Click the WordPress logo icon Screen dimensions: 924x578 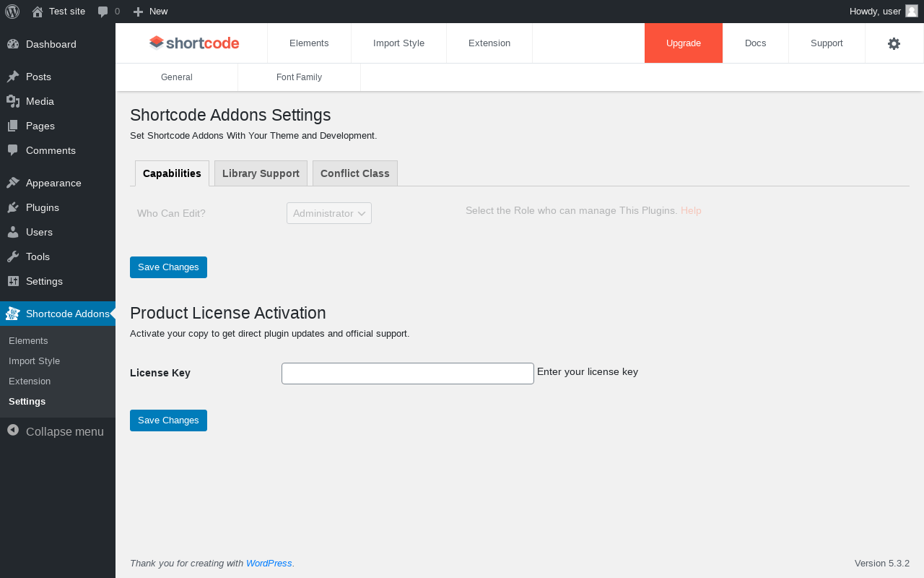pos(12,12)
